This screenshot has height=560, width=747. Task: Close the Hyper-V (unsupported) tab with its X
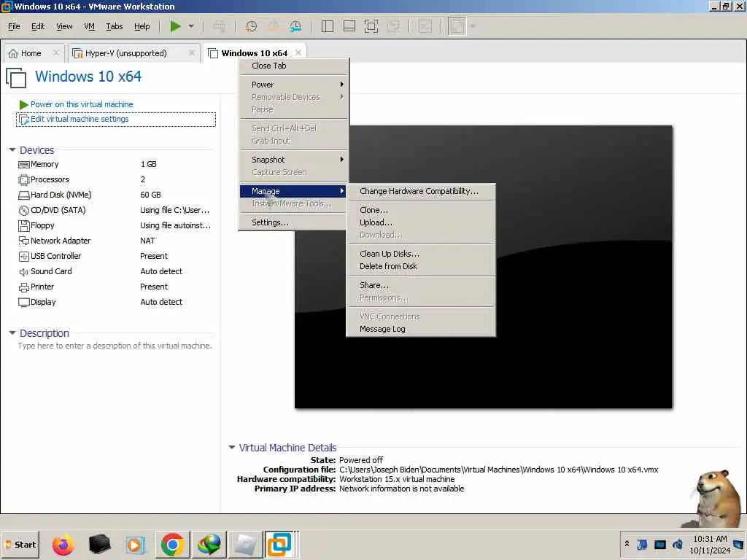pyautogui.click(x=192, y=52)
